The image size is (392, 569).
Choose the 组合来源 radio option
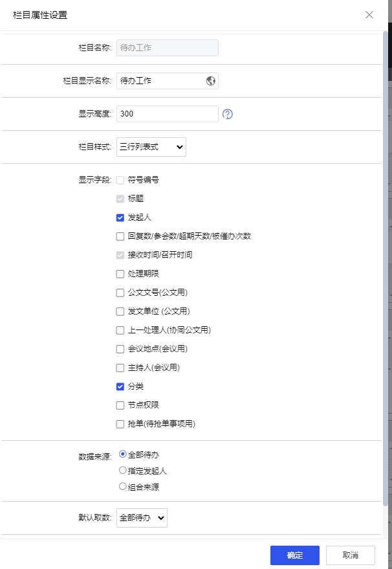point(123,486)
